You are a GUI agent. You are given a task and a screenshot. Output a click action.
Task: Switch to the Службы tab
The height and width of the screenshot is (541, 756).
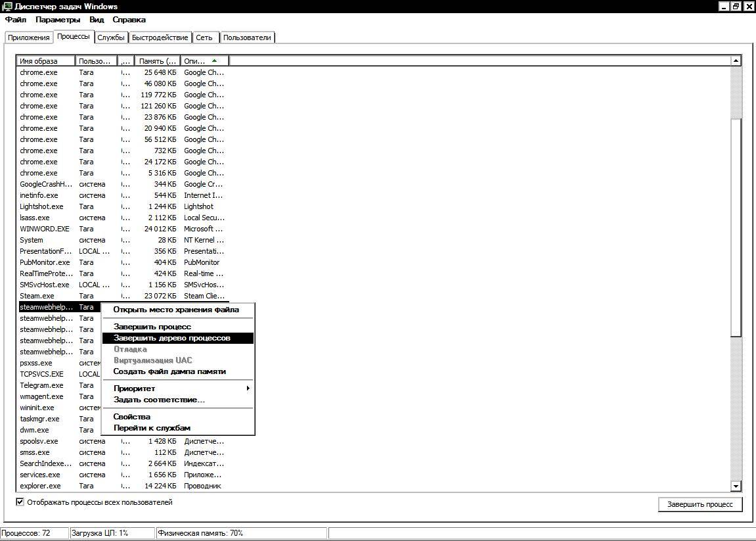pos(111,37)
